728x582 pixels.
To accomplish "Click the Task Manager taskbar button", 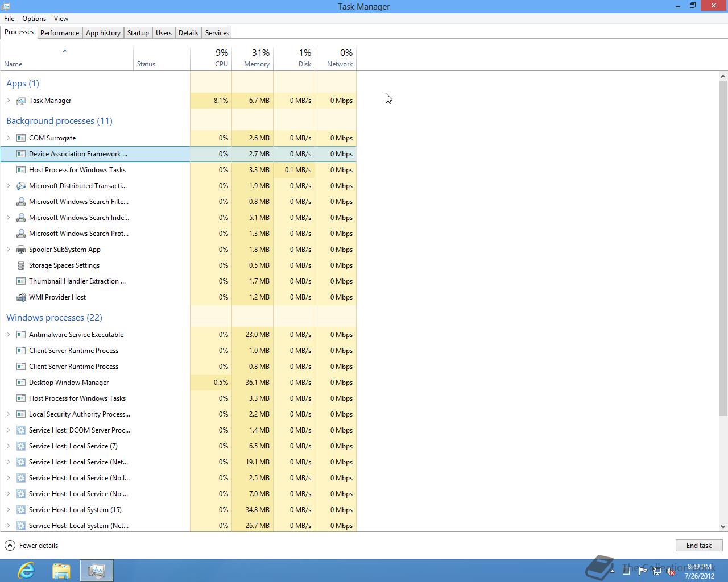I will point(97,570).
